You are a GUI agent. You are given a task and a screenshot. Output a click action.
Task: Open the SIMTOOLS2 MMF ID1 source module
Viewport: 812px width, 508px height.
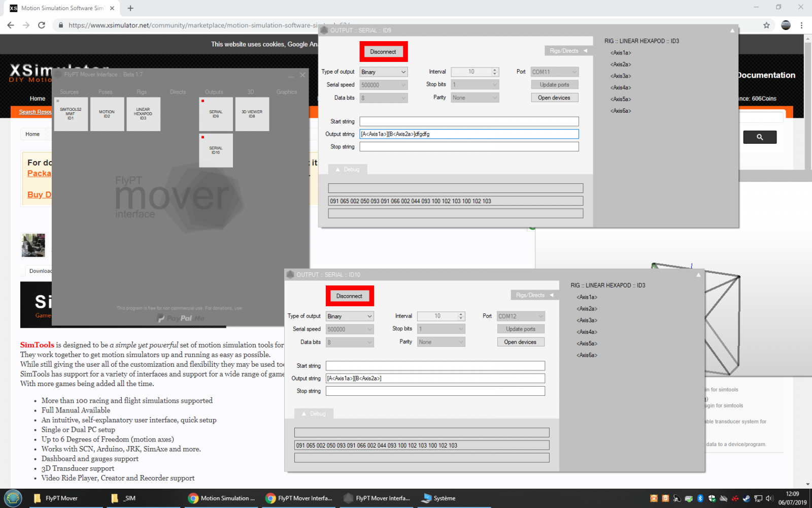71,114
